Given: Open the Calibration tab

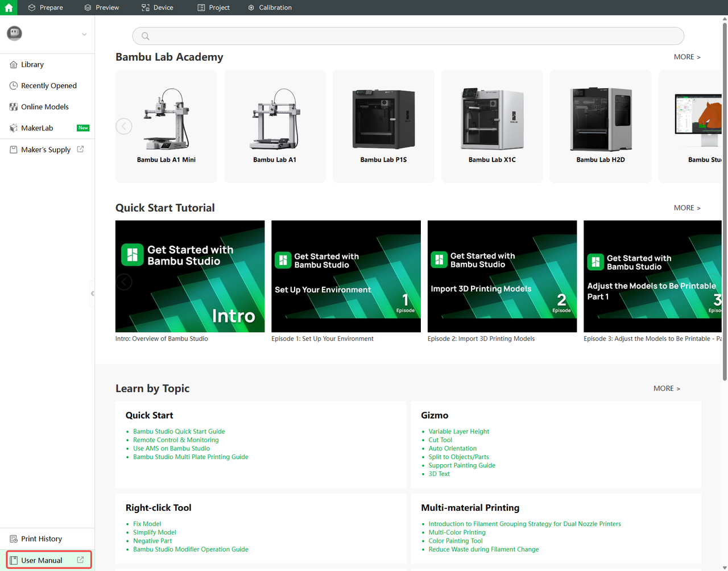Looking at the screenshot, I should 270,7.
